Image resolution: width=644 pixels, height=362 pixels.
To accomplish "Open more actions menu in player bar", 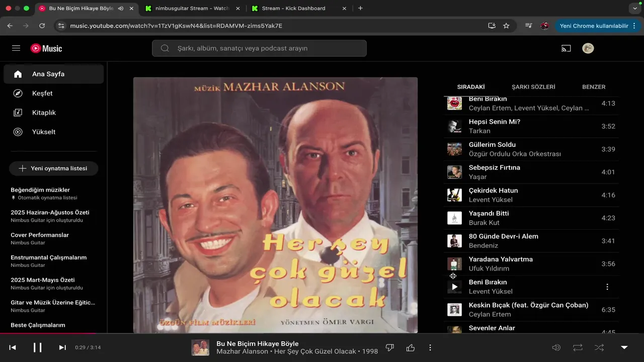I will 430,347.
